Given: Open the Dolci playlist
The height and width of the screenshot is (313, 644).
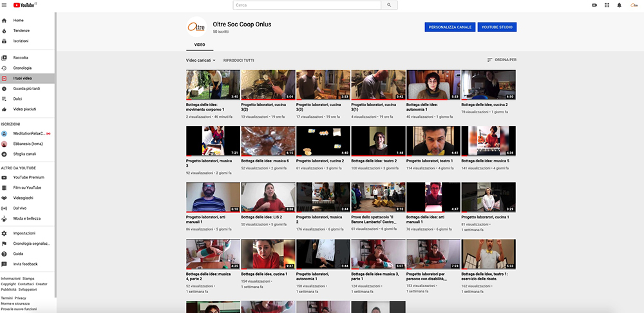Looking at the screenshot, I should pos(27,99).
